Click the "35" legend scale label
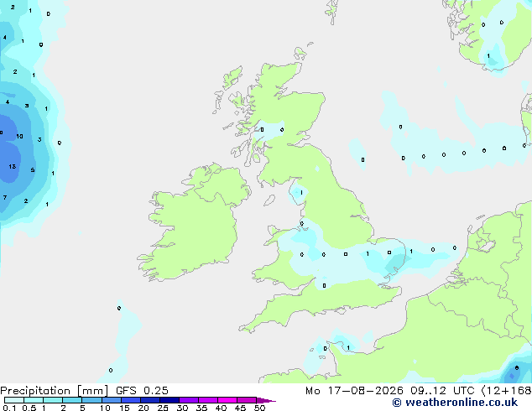The height and width of the screenshot is (411, 532). point(201,408)
